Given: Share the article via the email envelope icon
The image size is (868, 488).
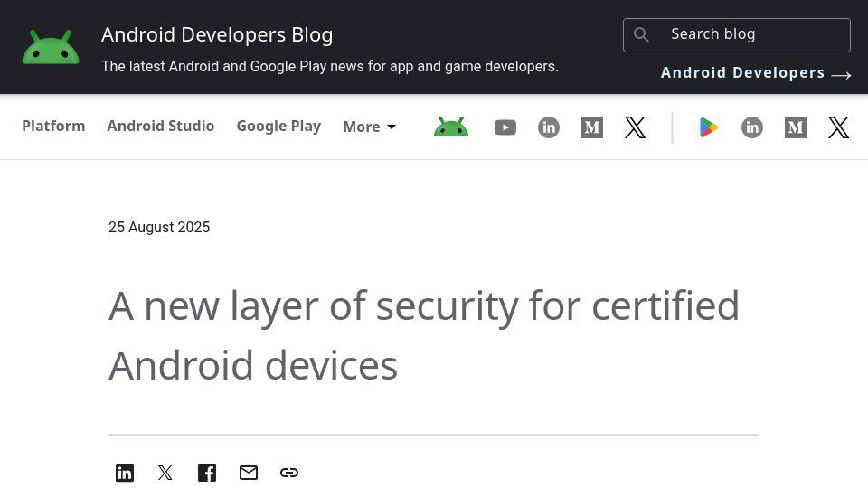Looking at the screenshot, I should point(249,473).
